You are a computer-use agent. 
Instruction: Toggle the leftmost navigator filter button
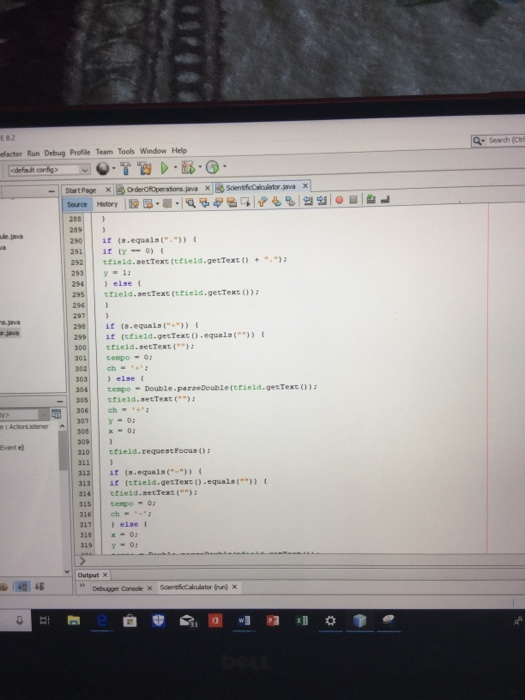pyautogui.click(x=4, y=587)
